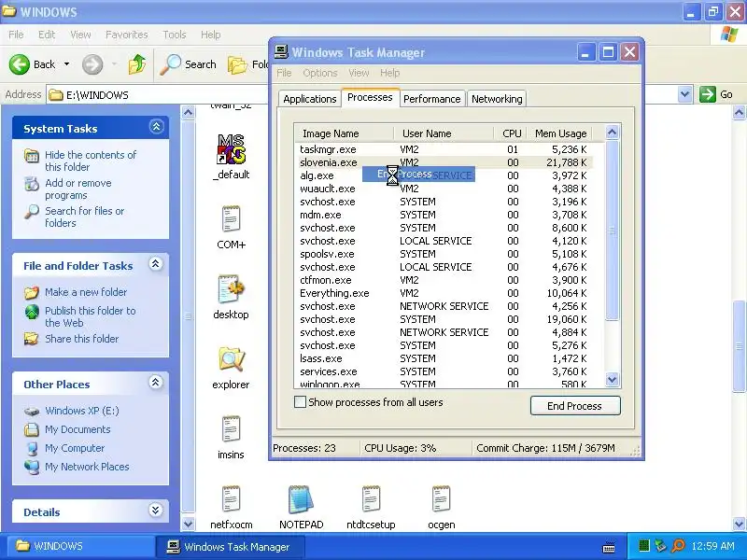Switch to the Applications tab

[310, 99]
